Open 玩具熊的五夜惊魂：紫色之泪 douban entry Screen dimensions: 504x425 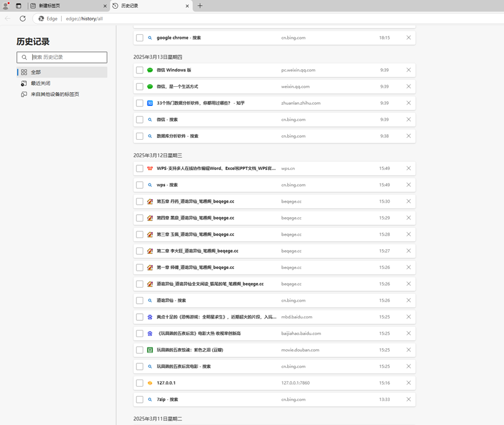pyautogui.click(x=189, y=350)
